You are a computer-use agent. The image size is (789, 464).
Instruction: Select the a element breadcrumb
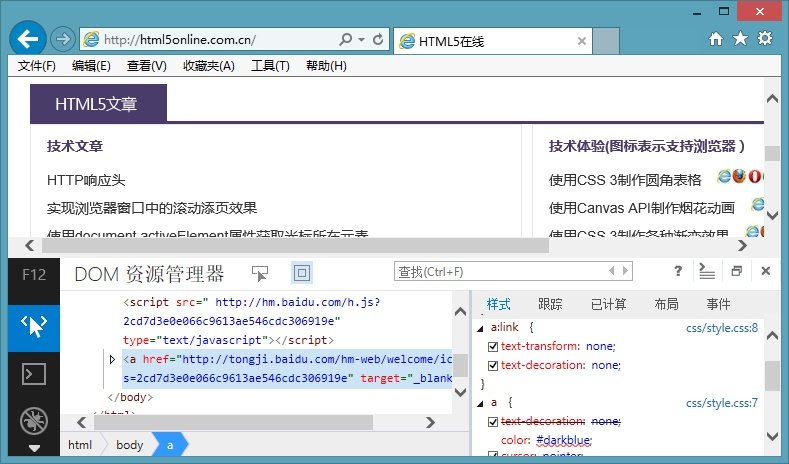pyautogui.click(x=170, y=445)
